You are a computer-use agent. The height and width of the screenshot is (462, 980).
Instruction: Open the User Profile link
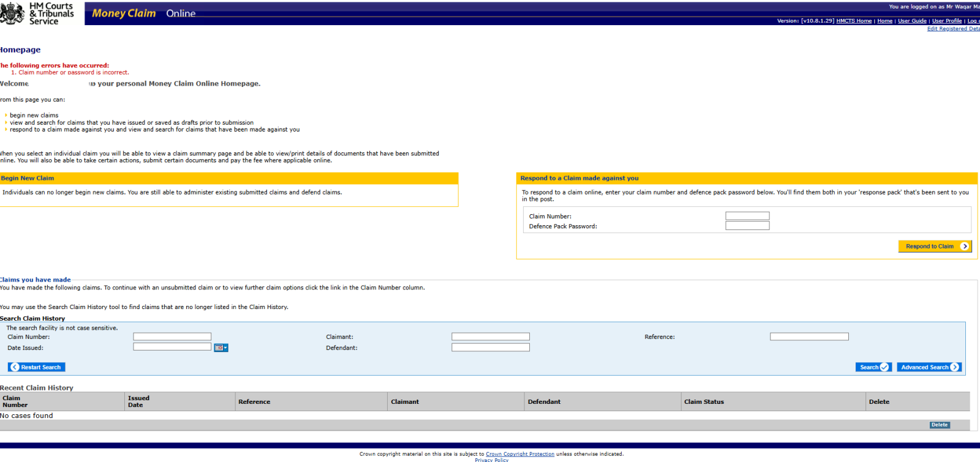[x=947, y=21]
